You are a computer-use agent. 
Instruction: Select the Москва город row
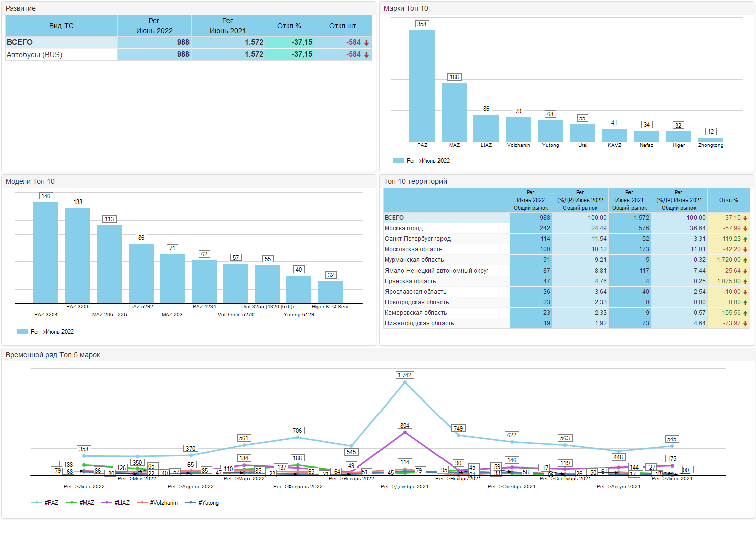point(566,228)
